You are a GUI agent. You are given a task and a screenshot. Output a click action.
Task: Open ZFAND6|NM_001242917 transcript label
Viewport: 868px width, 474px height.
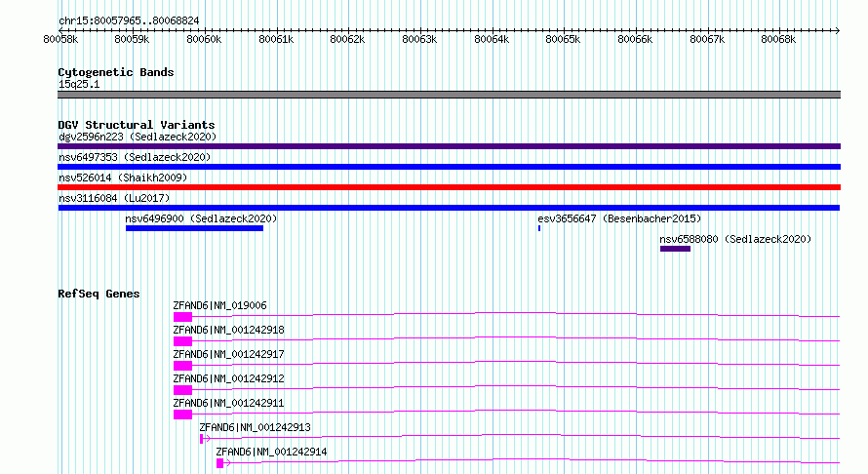pyautogui.click(x=228, y=354)
